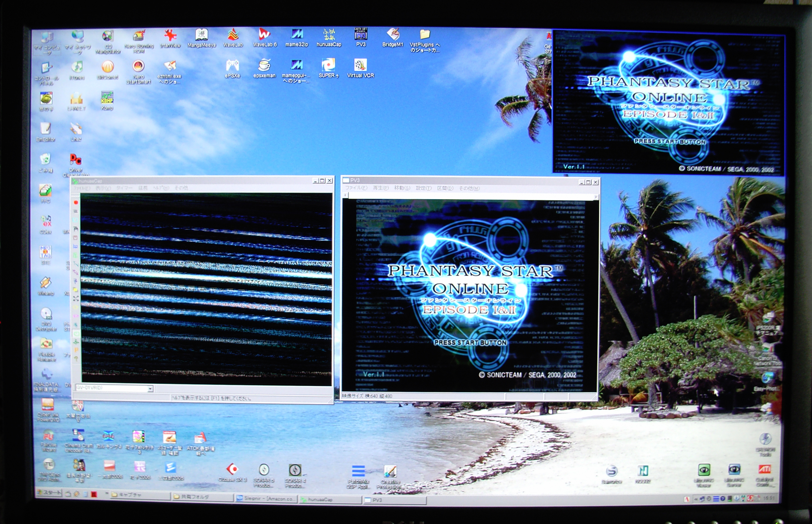The image size is (812, 524).
Task: Select the ATI Catalyst desktop icon
Action: (x=764, y=475)
